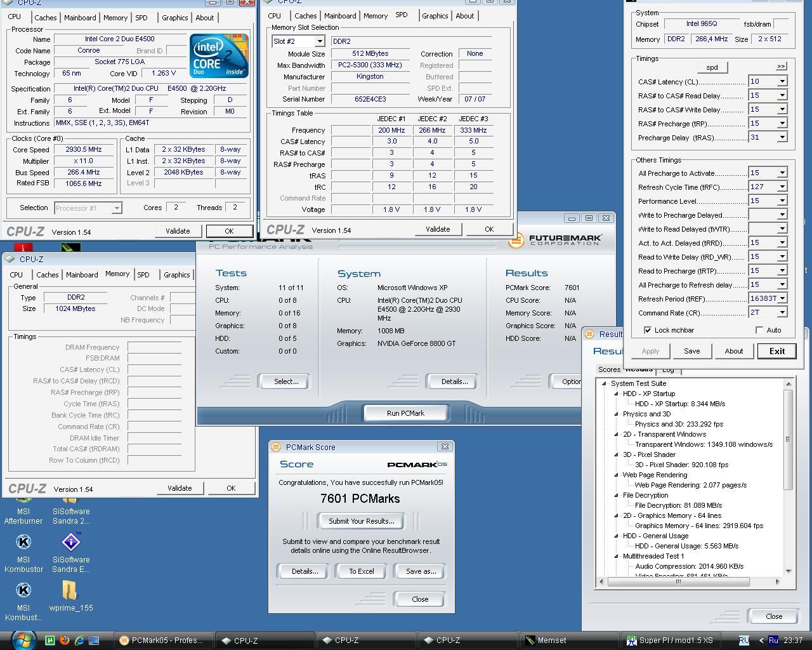
Task: Click the Futuremark Corporation logo
Action: point(556,239)
